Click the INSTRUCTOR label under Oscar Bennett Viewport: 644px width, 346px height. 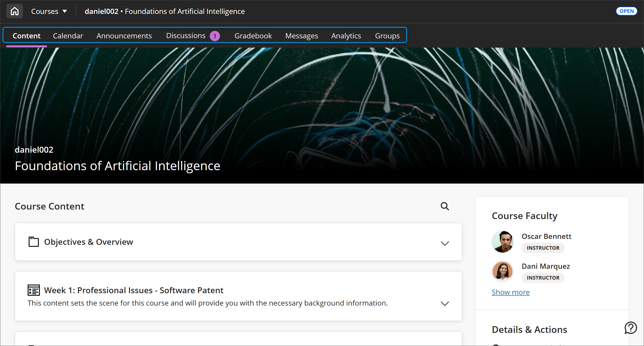pos(543,248)
